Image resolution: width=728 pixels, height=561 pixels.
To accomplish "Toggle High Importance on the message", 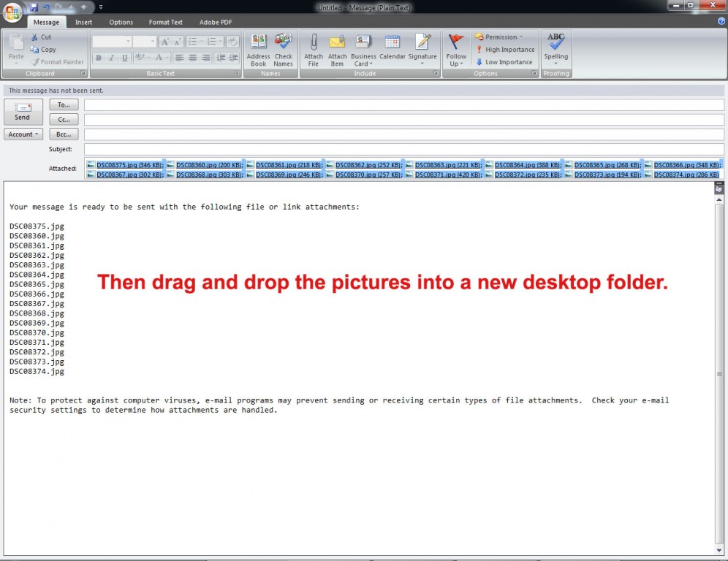I will 505,50.
